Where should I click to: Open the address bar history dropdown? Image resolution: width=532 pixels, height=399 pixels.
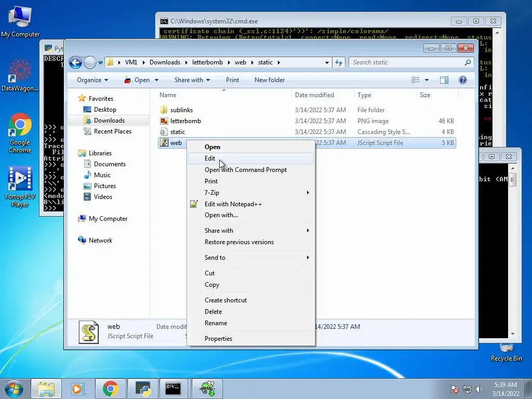pos(327,63)
